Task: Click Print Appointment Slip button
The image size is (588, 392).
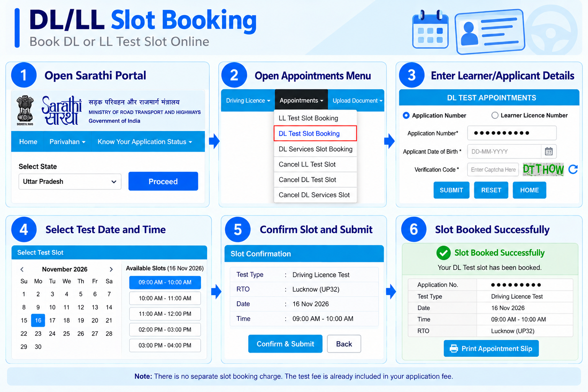Action: click(491, 348)
